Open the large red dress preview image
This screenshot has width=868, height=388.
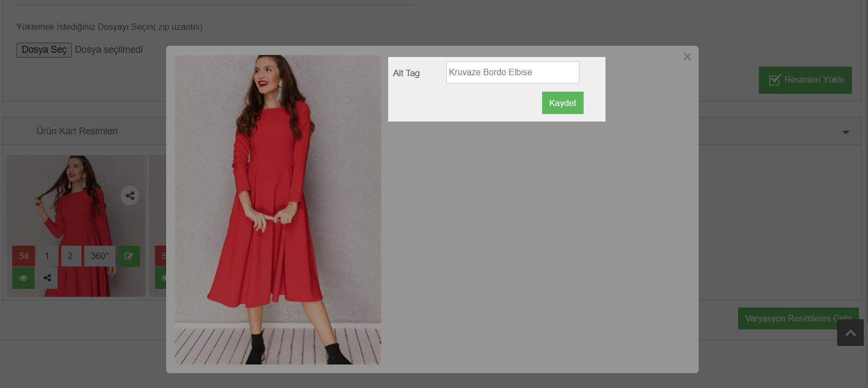coord(277,209)
